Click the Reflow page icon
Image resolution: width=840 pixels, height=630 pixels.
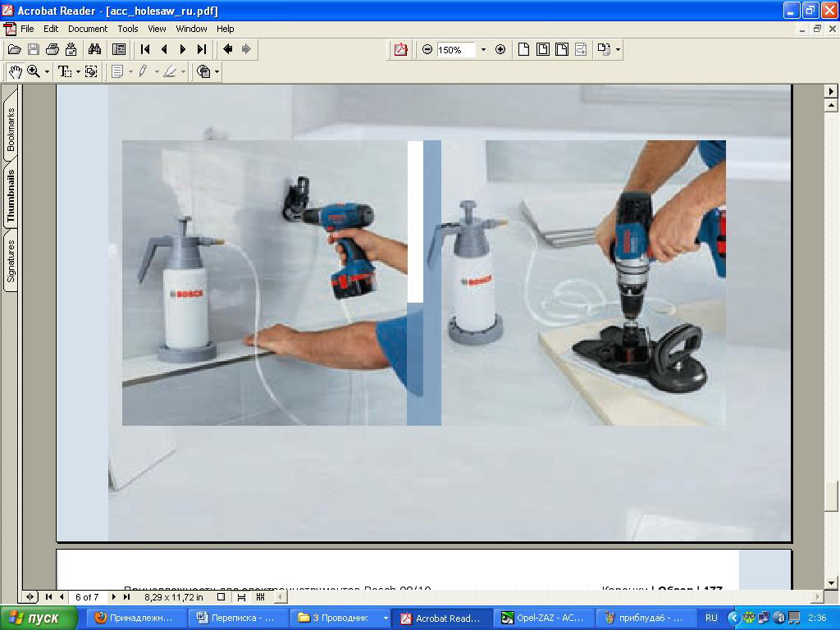point(581,50)
